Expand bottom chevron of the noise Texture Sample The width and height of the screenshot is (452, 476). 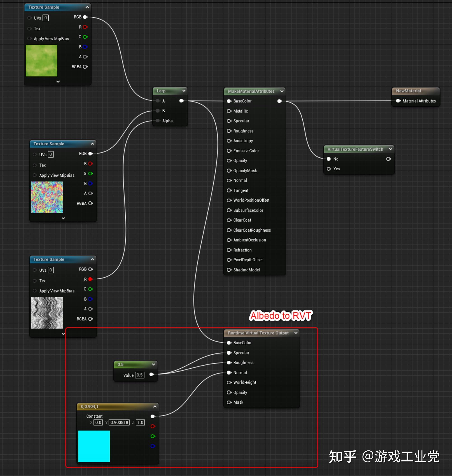coord(63,218)
